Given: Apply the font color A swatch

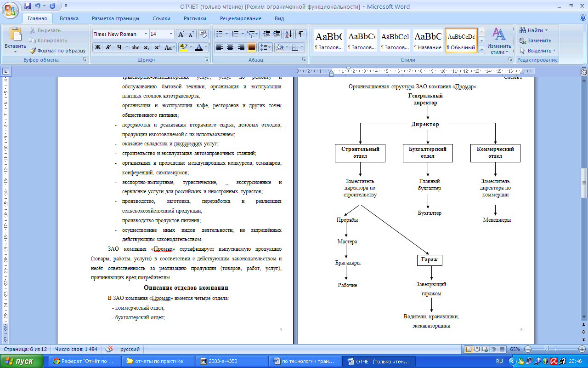Looking at the screenshot, I should click(198, 47).
